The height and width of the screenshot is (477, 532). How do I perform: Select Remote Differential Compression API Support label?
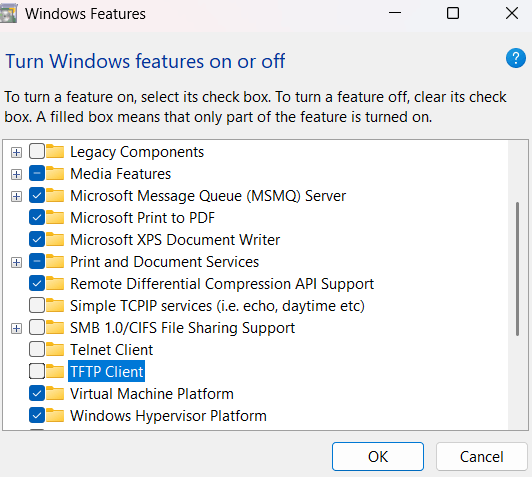pyautogui.click(x=222, y=284)
